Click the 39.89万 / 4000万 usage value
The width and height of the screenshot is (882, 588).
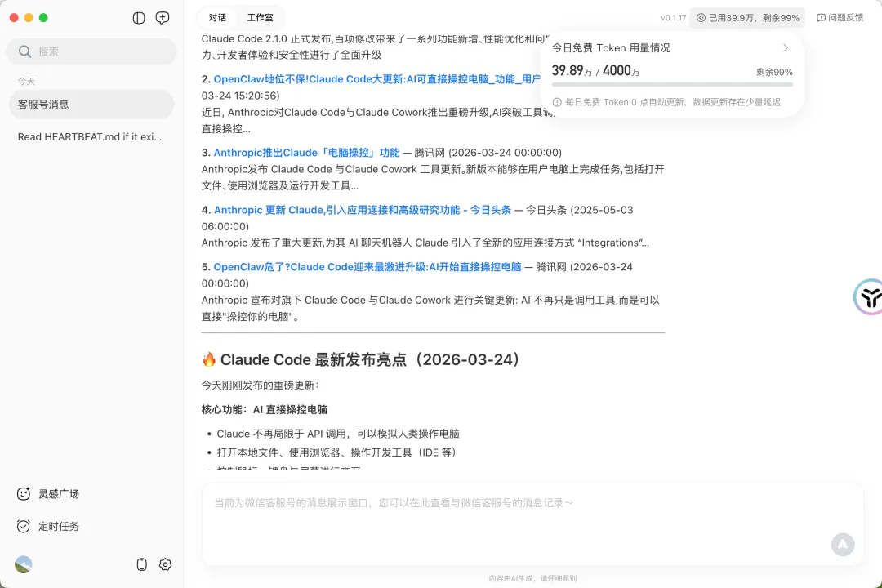click(595, 71)
